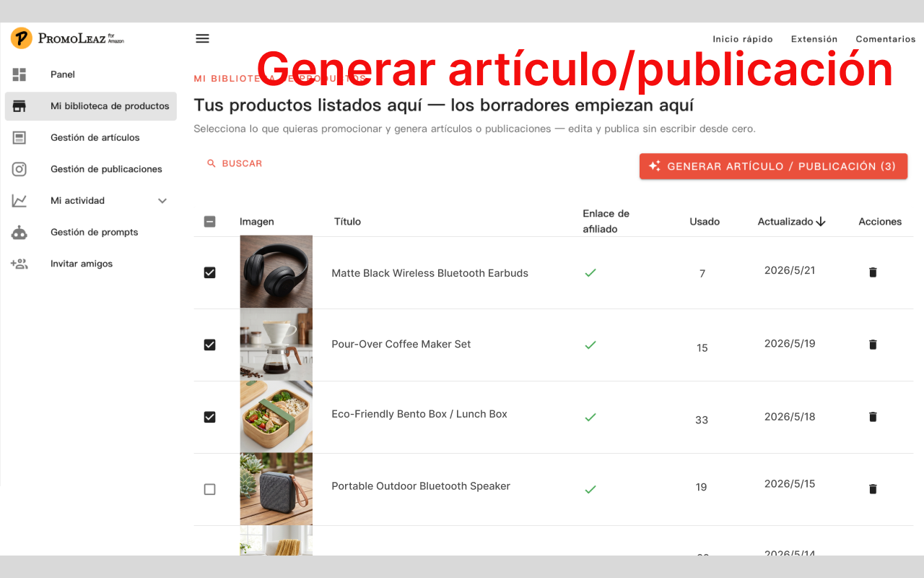Click the date 2026/5/15
Screen dimensions: 924x578
coord(790,484)
